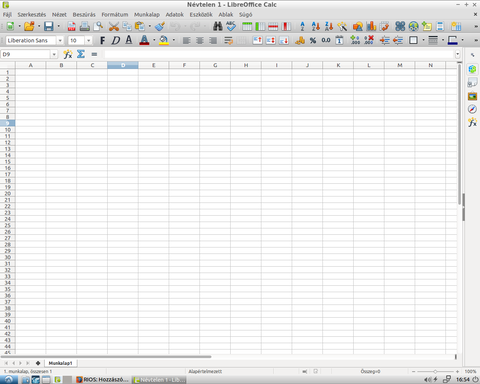Toggle align right
Image resolution: width=480 pixels, height=384 pixels.
point(213,40)
